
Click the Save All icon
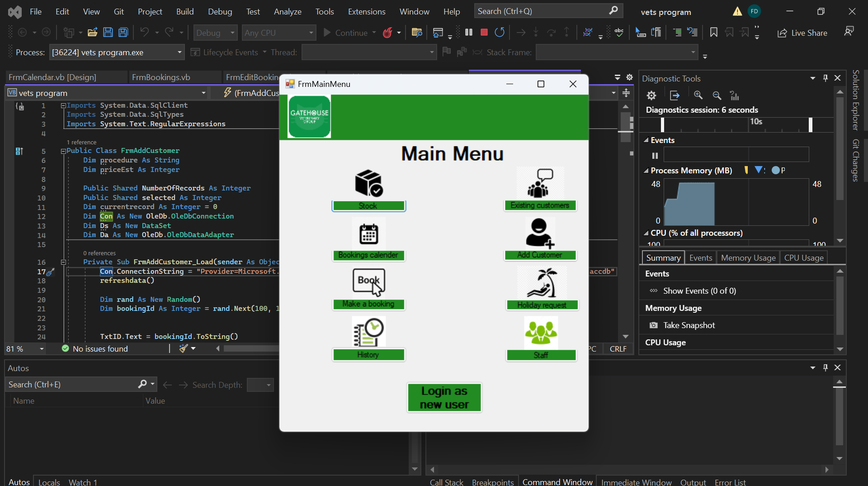(x=123, y=33)
